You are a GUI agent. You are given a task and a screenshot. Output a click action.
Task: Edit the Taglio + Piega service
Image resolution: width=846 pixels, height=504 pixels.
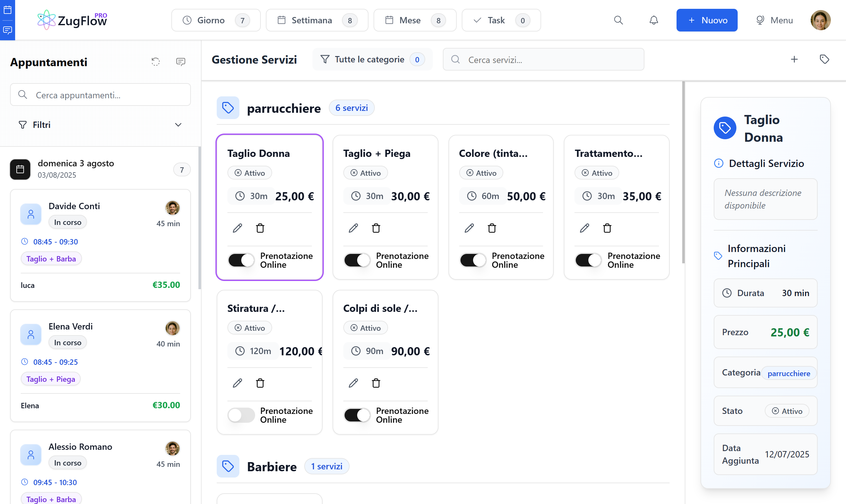click(353, 228)
